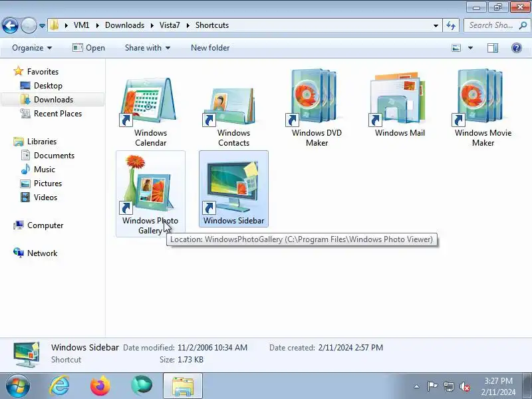Click the Date created value 2/11/2024 2:57 PM
The height and width of the screenshot is (399, 532).
[x=350, y=348]
